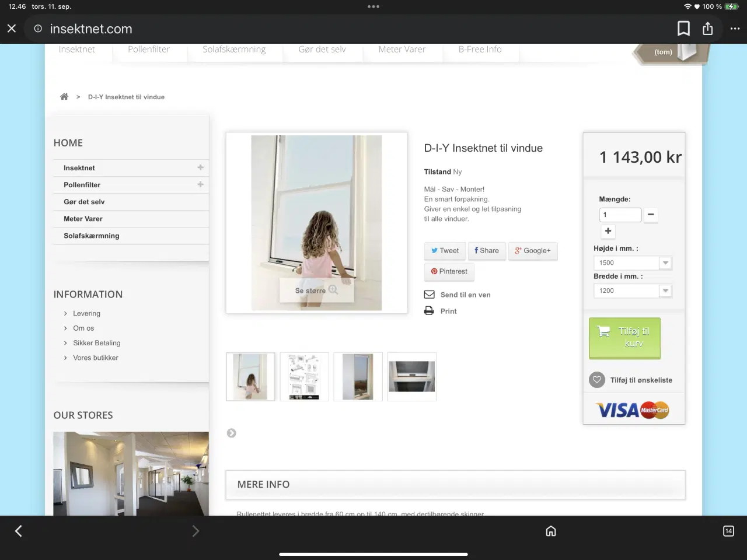Open the Bredde i mm. dropdown
Viewport: 747px width, 560px height.
click(x=633, y=290)
